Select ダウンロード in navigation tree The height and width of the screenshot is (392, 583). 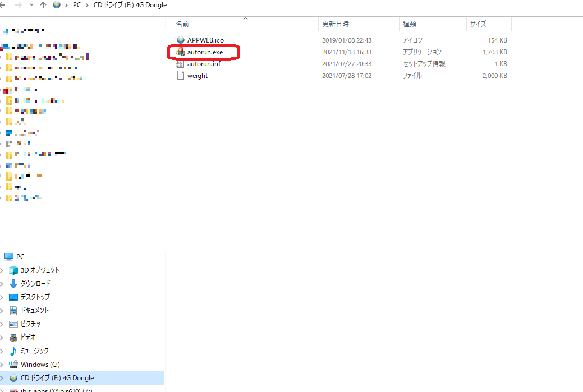35,284
